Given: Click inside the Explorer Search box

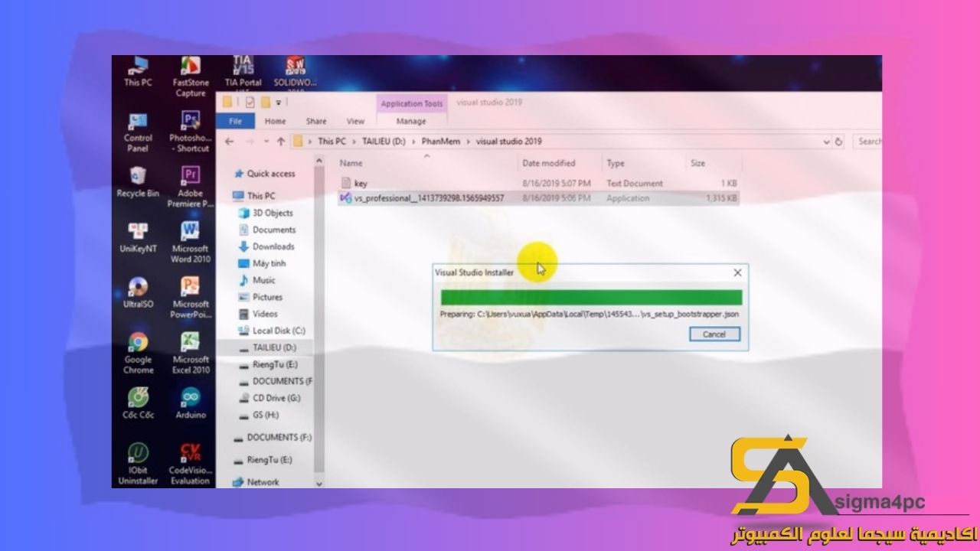Looking at the screenshot, I should pos(866,142).
